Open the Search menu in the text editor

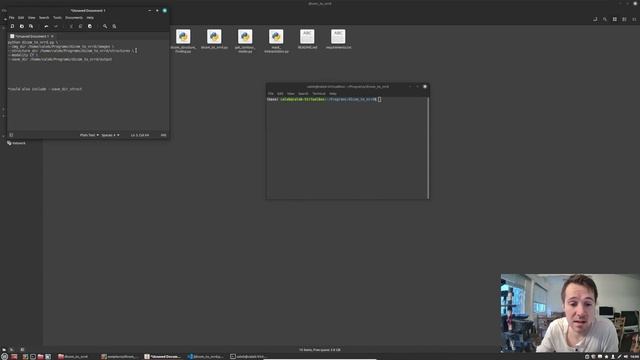[44, 18]
